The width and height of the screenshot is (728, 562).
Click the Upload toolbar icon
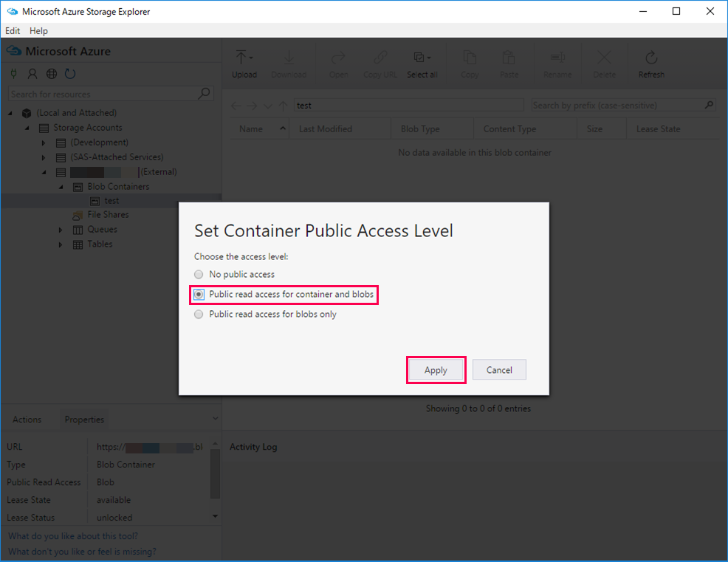tap(241, 58)
